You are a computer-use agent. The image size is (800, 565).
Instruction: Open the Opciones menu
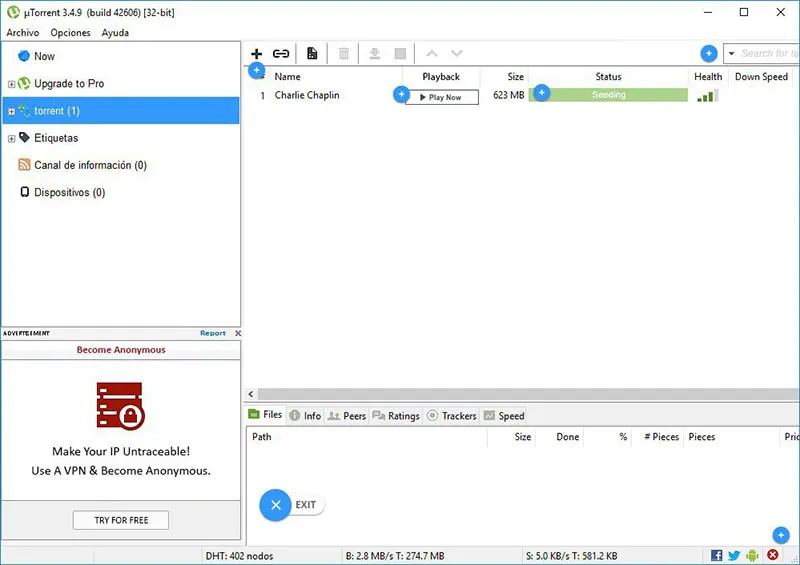(x=70, y=33)
